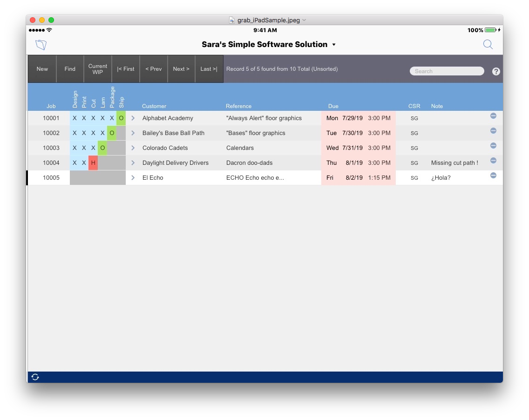Viewport: 529px width, 420px height.
Task: Click due date 7/29/19
Action: click(x=352, y=118)
